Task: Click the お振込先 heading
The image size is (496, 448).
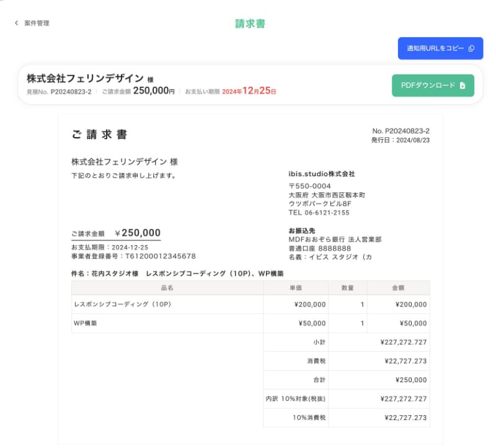Action: coord(302,231)
